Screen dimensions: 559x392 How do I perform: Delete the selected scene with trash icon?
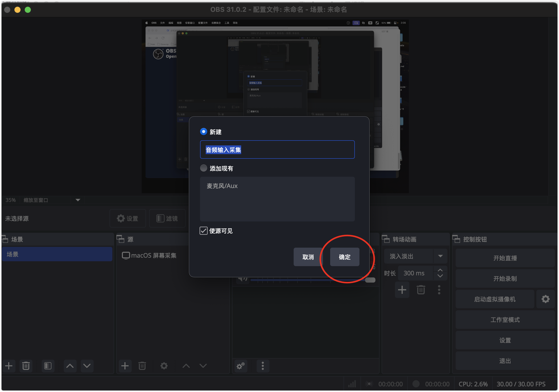pyautogui.click(x=26, y=366)
